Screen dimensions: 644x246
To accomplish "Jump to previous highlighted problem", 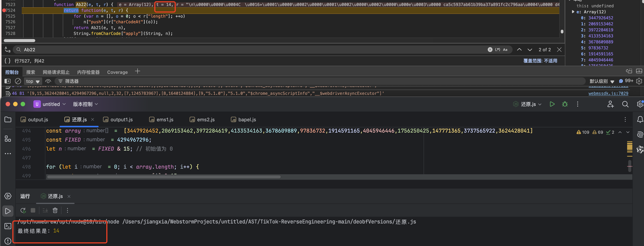I will coord(620,132).
